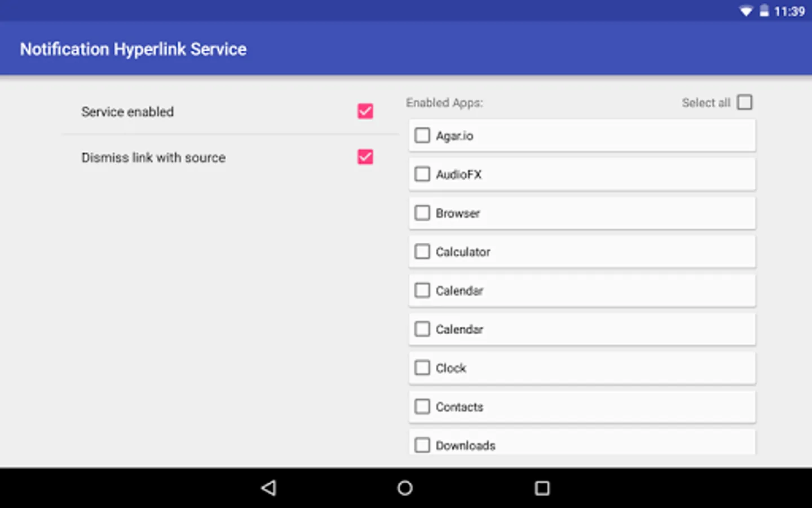
Task: Enable AudioFX in the apps list
Action: point(422,174)
